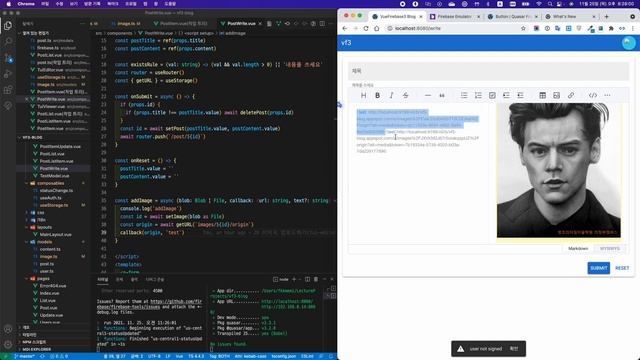Viewport: 640px width, 360px height.
Task: Insert a table from the editor toolbar
Action: click(542, 95)
